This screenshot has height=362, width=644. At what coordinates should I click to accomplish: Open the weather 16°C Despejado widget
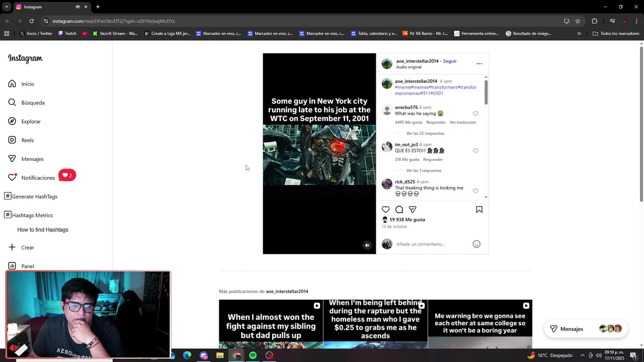549,355
